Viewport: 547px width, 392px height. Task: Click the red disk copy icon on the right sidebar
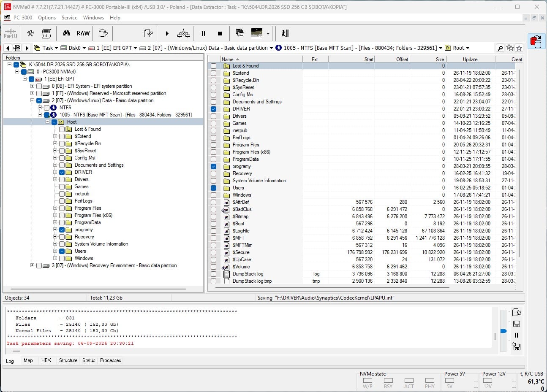pyautogui.click(x=536, y=42)
